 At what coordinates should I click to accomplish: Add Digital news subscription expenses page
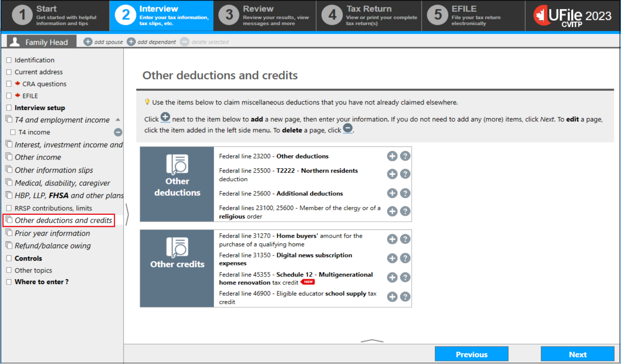coord(392,258)
